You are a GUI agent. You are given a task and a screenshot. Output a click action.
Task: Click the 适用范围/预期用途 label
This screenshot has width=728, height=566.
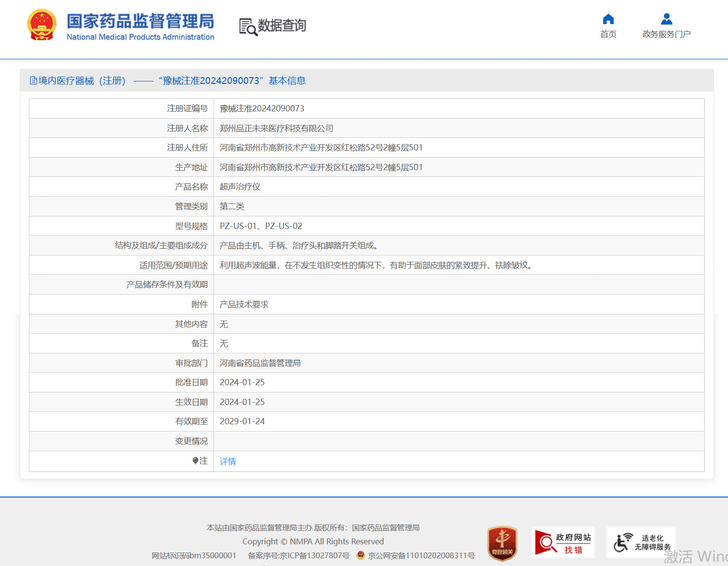[174, 265]
